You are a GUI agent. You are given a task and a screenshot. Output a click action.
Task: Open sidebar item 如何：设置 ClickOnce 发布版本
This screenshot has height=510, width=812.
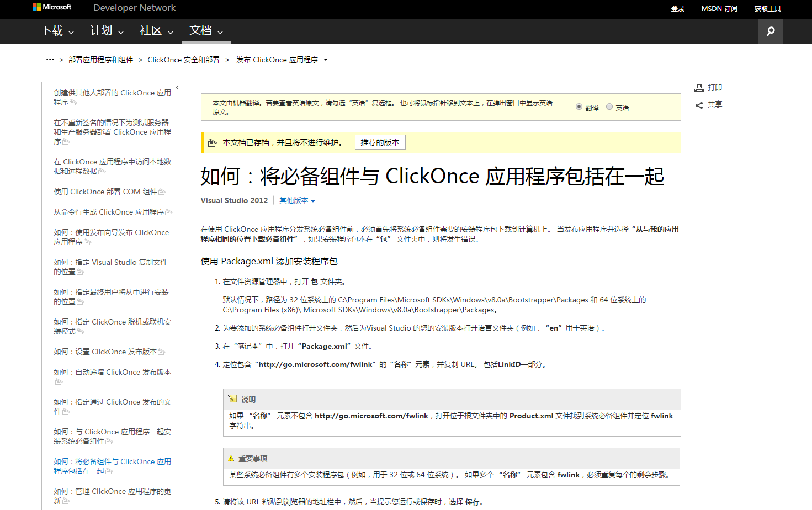click(105, 352)
